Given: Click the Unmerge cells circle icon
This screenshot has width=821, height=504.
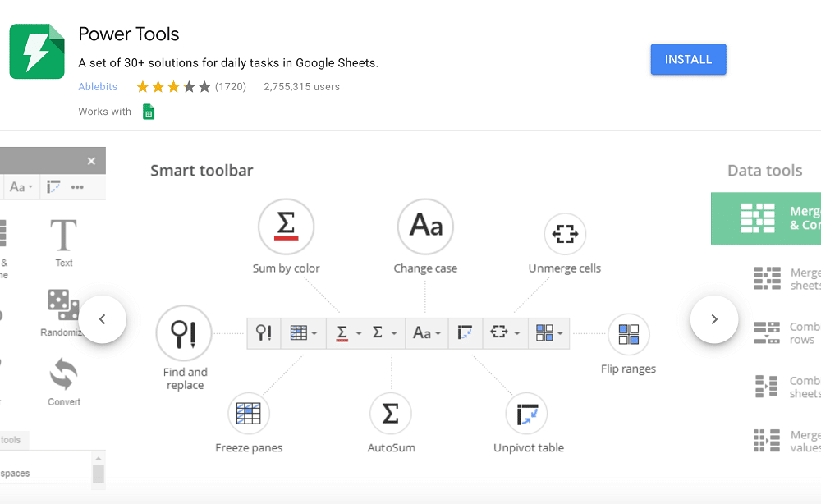Looking at the screenshot, I should point(565,234).
